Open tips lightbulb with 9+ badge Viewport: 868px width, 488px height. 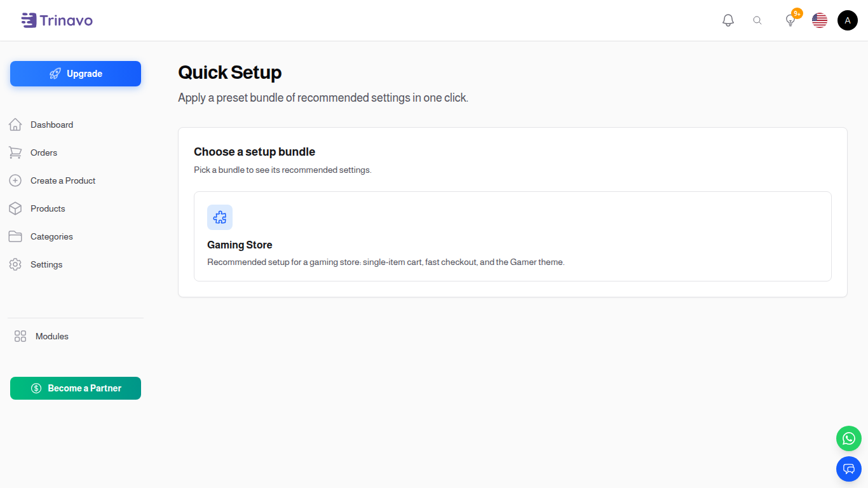[790, 20]
